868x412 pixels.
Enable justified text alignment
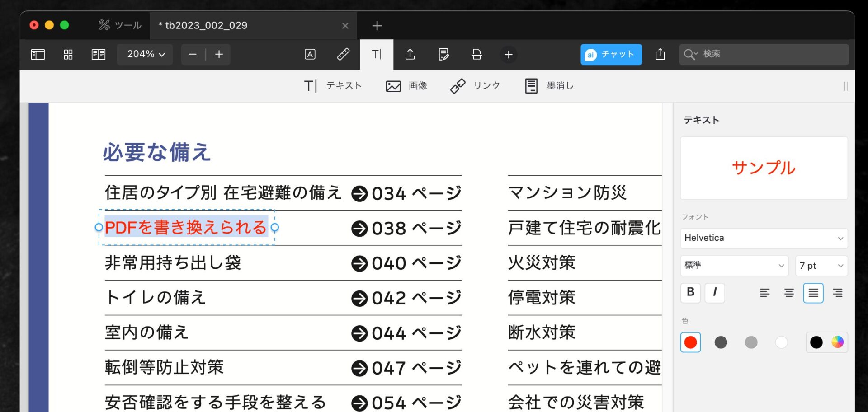tap(813, 293)
